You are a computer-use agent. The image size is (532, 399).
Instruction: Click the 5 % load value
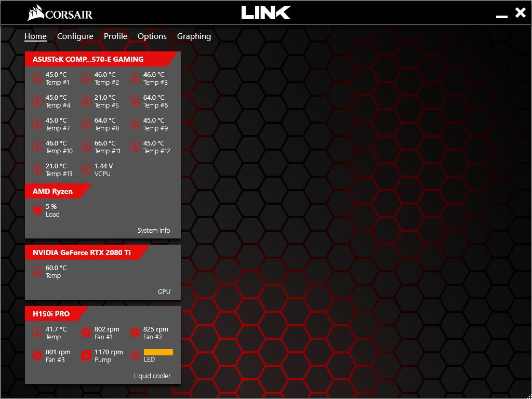pos(51,207)
